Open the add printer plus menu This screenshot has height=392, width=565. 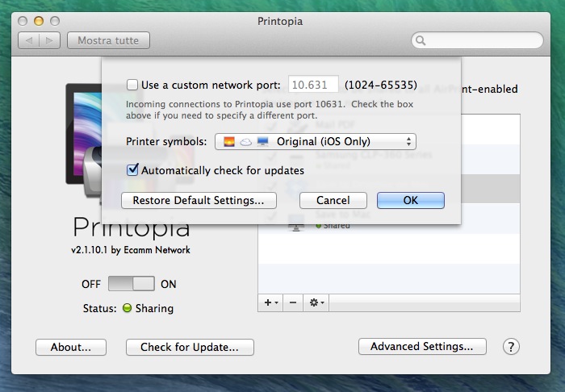[270, 302]
